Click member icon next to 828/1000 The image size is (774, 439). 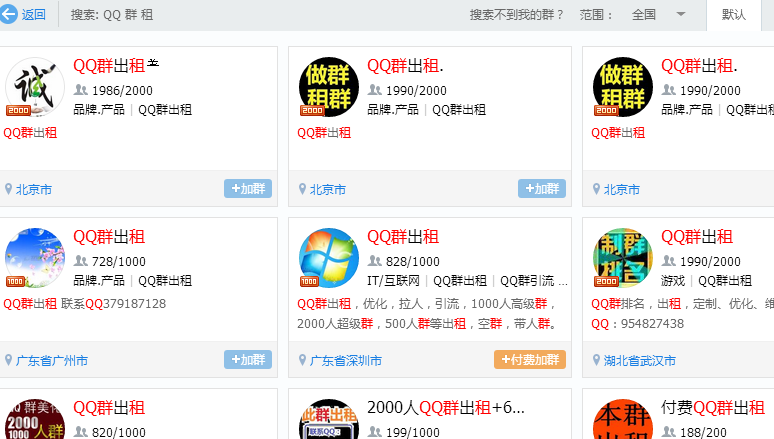(x=375, y=261)
